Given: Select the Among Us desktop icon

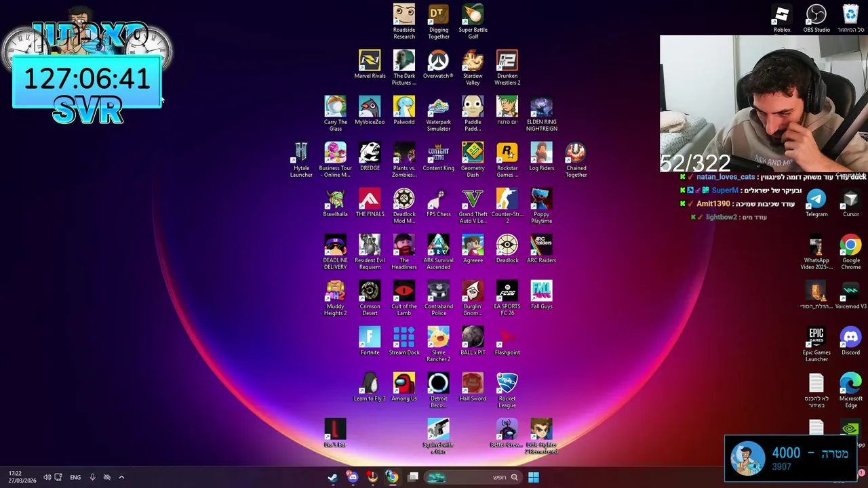Looking at the screenshot, I should click(x=404, y=387).
